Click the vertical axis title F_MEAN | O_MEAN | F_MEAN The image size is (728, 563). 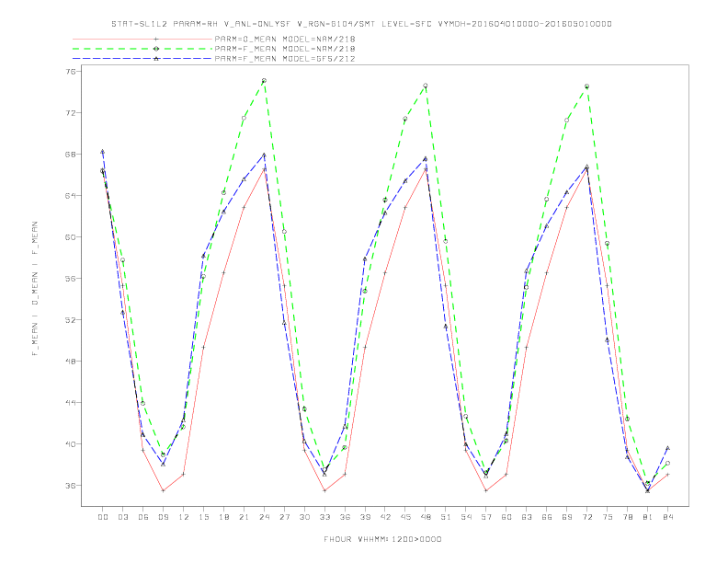click(35, 289)
